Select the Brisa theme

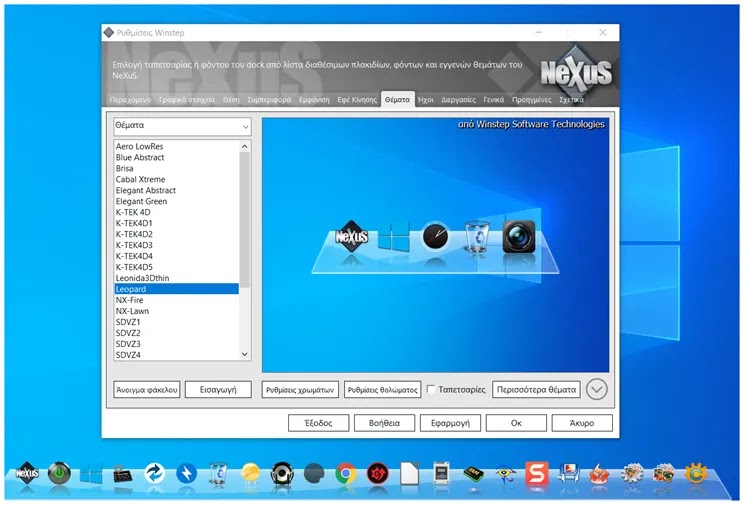point(177,168)
